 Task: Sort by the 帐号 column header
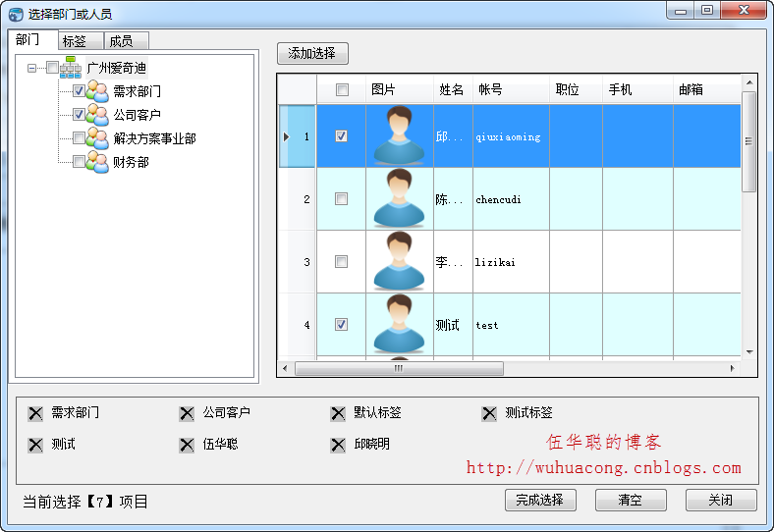pos(511,89)
